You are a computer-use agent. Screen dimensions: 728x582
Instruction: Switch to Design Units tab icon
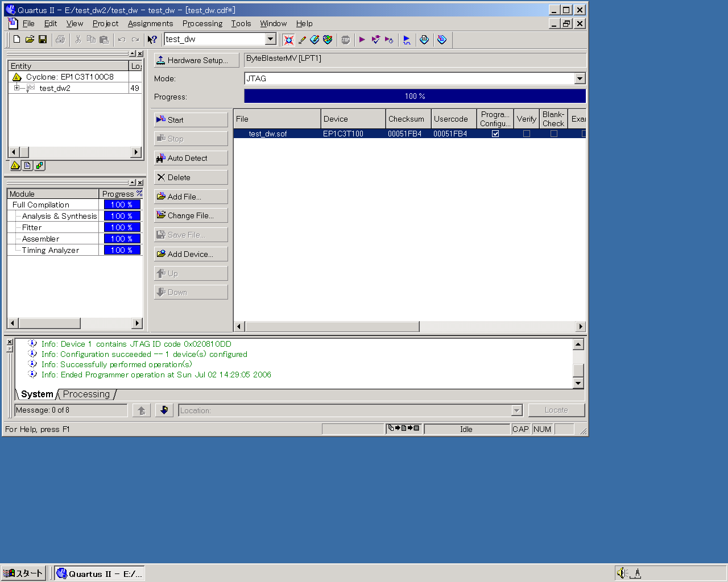point(39,166)
